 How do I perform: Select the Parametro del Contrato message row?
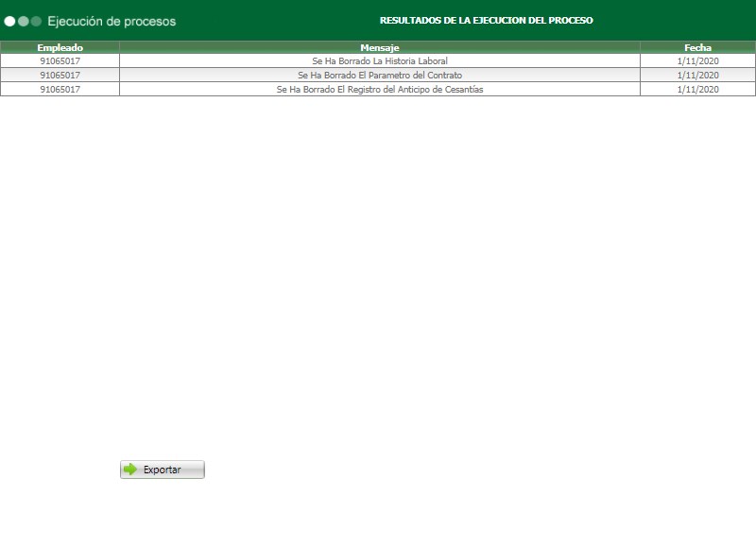click(x=380, y=74)
